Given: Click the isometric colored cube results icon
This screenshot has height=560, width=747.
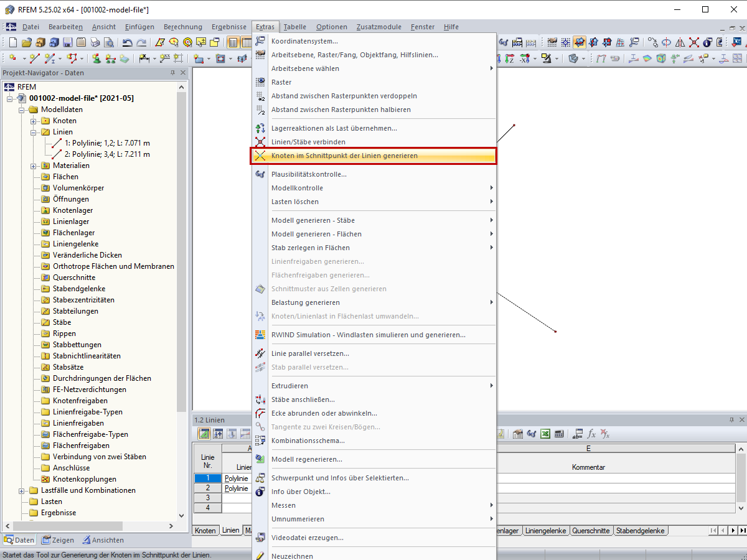Looking at the screenshot, I should coord(661,58).
